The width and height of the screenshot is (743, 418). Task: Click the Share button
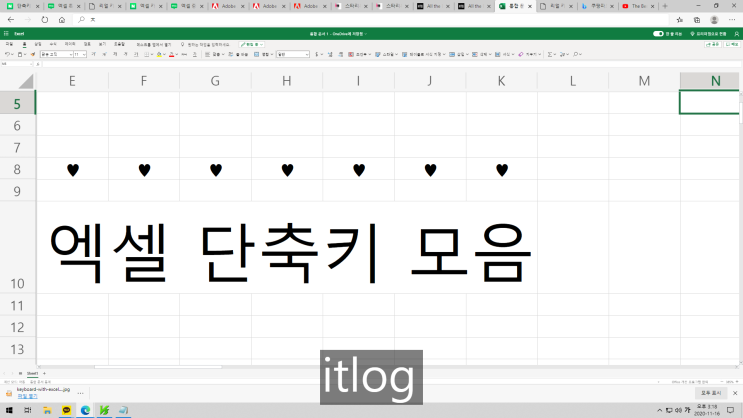[713, 44]
